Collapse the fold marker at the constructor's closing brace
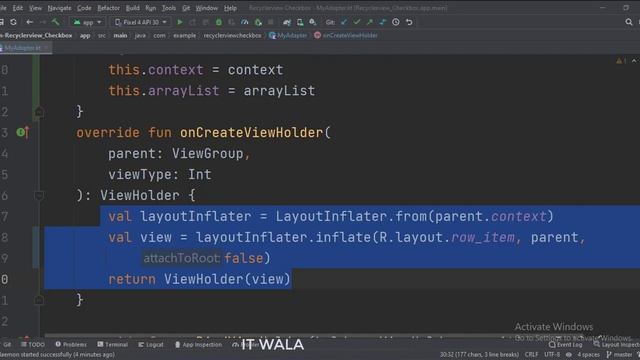This screenshot has width=640, height=360. [x=39, y=111]
